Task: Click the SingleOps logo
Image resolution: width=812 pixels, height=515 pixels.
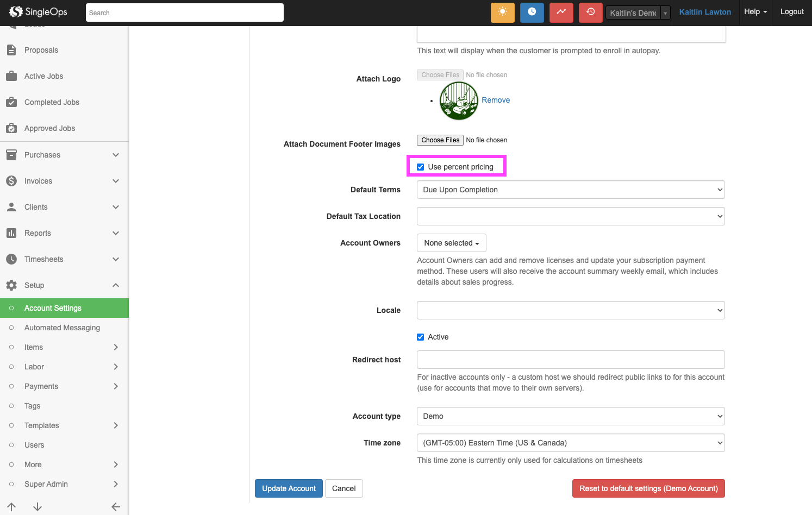Action: point(38,12)
